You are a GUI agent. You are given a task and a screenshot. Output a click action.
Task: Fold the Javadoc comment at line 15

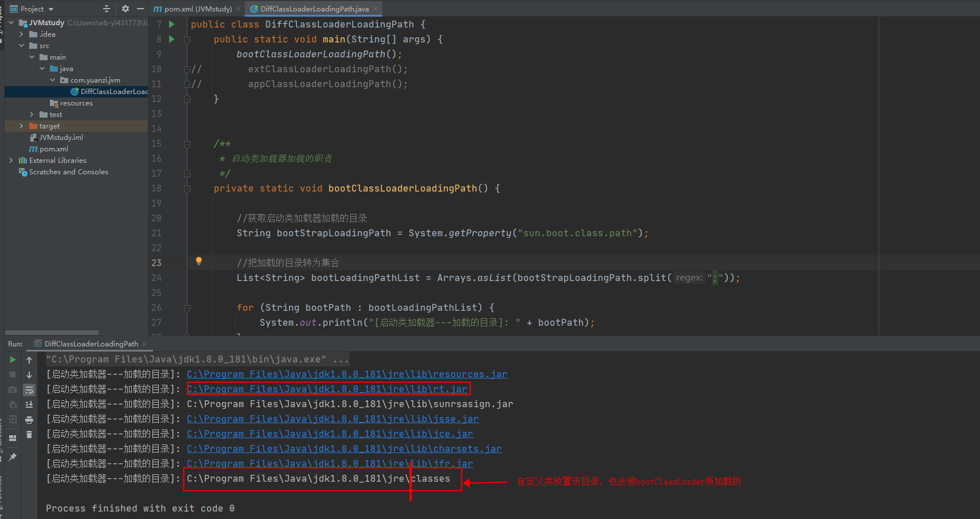[187, 144]
